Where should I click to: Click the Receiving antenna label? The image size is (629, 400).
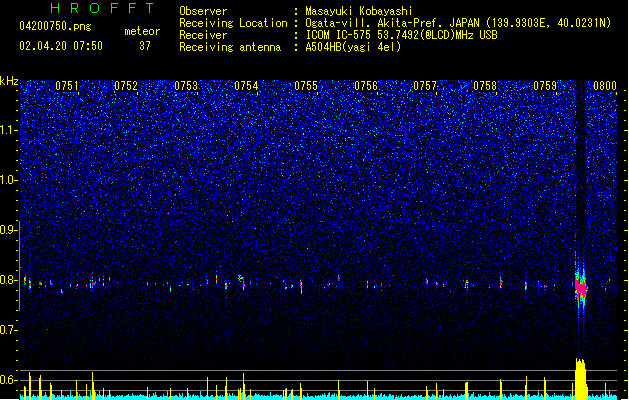point(230,47)
